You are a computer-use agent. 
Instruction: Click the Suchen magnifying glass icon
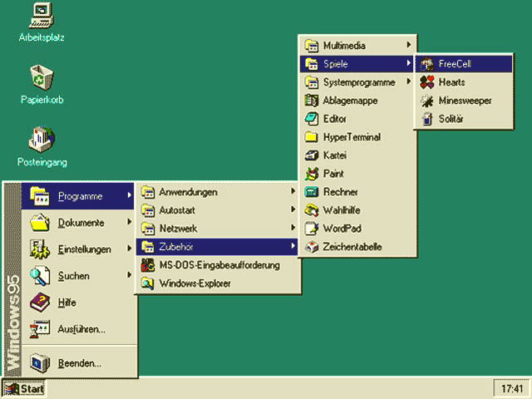(40, 276)
